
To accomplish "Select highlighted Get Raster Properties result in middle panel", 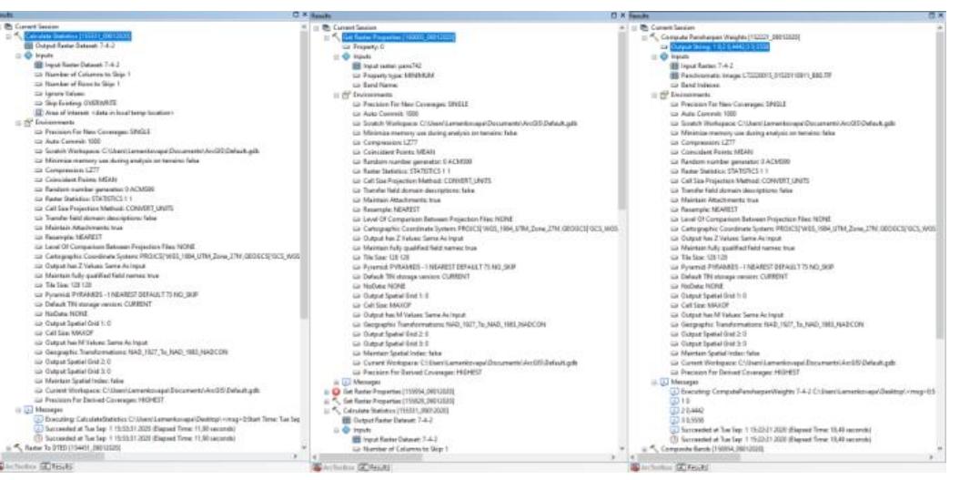I will [399, 37].
